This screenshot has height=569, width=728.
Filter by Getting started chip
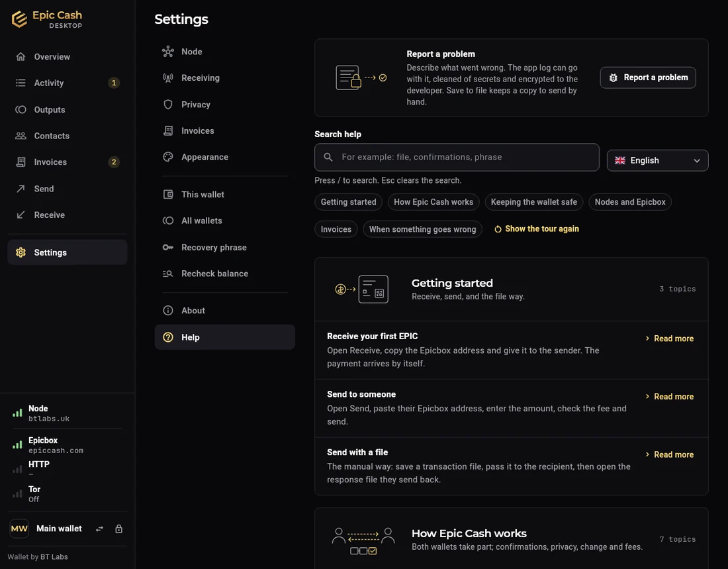348,202
